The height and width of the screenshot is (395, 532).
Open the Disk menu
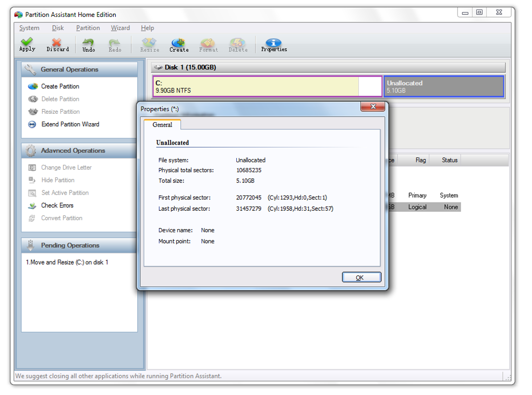coord(58,28)
